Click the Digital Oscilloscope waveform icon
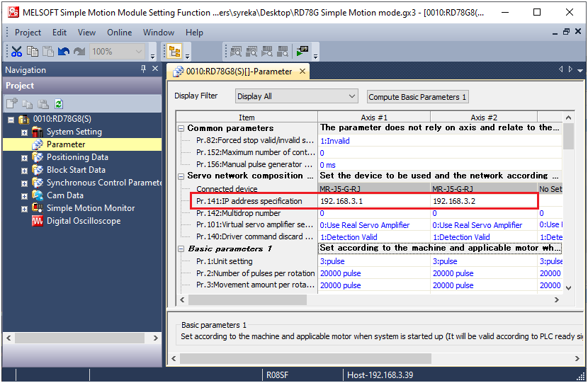588x383 pixels. [x=37, y=221]
